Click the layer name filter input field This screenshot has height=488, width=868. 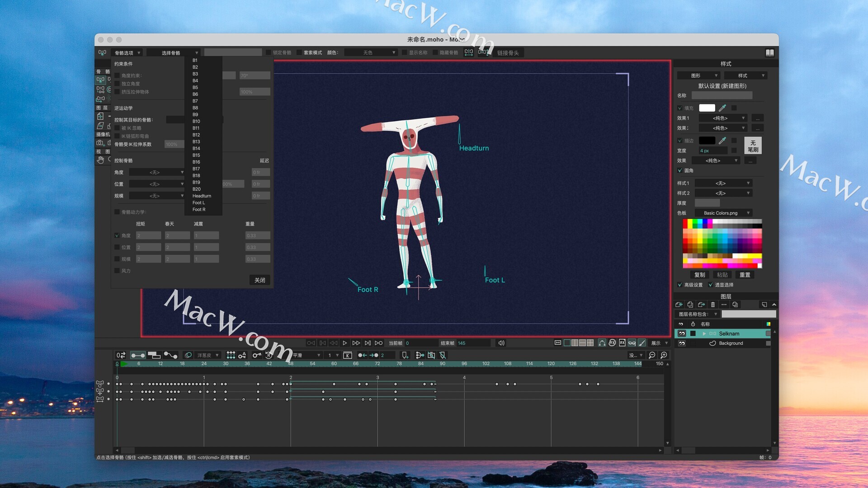click(749, 314)
